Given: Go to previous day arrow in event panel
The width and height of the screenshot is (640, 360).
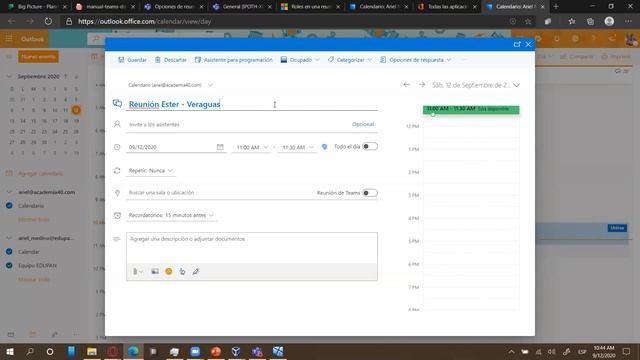Looking at the screenshot, I should click(406, 84).
